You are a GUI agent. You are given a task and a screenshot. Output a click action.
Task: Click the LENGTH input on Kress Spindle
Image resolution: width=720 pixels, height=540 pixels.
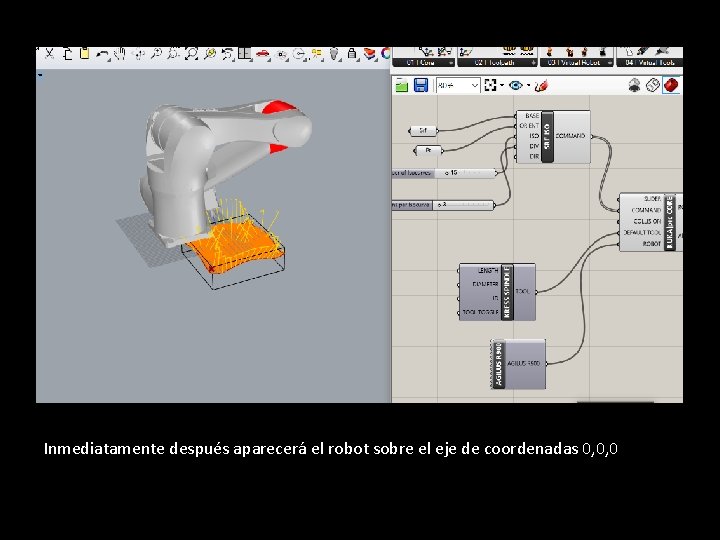(x=488, y=270)
